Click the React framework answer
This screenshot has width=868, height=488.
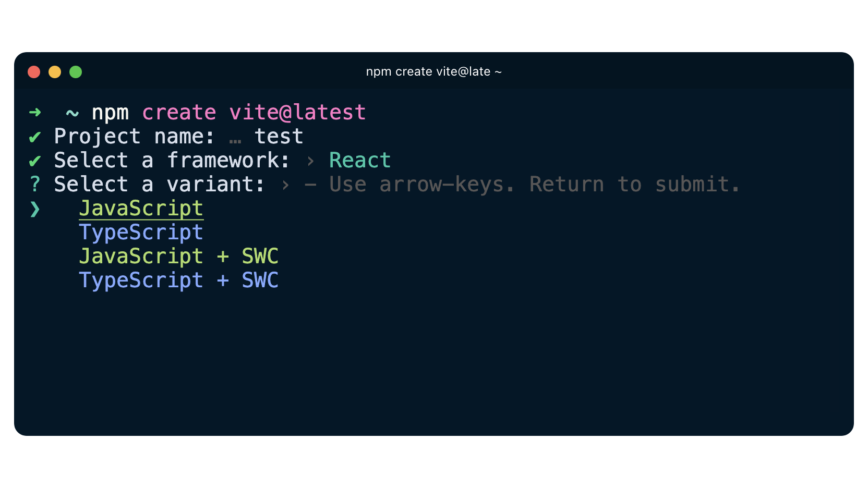click(x=360, y=160)
